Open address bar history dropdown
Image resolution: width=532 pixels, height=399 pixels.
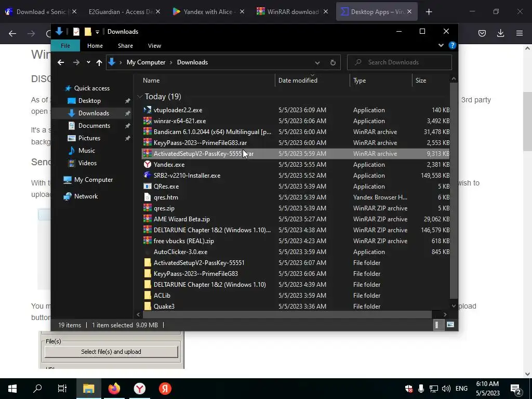click(317, 62)
